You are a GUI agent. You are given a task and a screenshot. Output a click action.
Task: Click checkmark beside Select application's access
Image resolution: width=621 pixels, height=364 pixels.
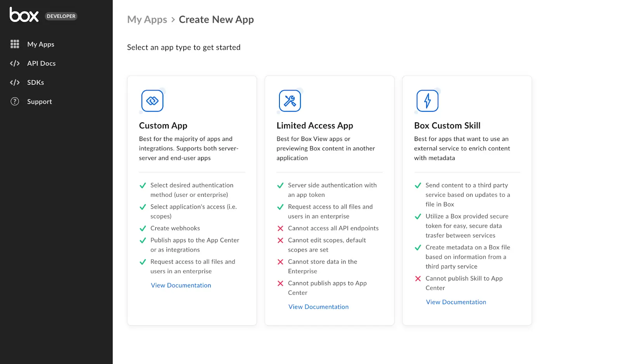[143, 207]
